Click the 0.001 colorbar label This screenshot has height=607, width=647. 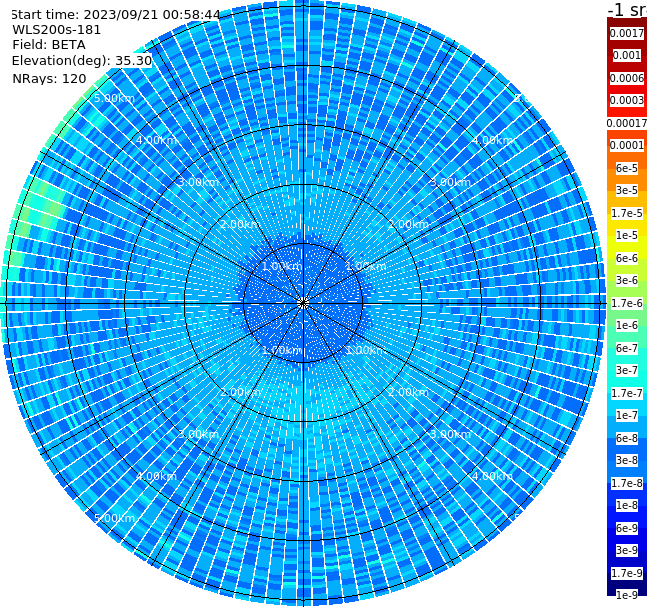pyautogui.click(x=626, y=55)
